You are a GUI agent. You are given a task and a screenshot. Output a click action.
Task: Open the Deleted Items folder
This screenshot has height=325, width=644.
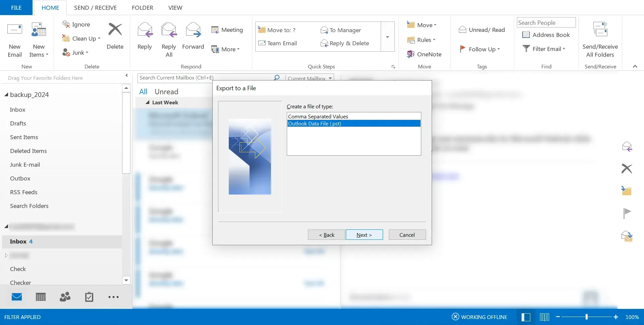[x=29, y=151]
